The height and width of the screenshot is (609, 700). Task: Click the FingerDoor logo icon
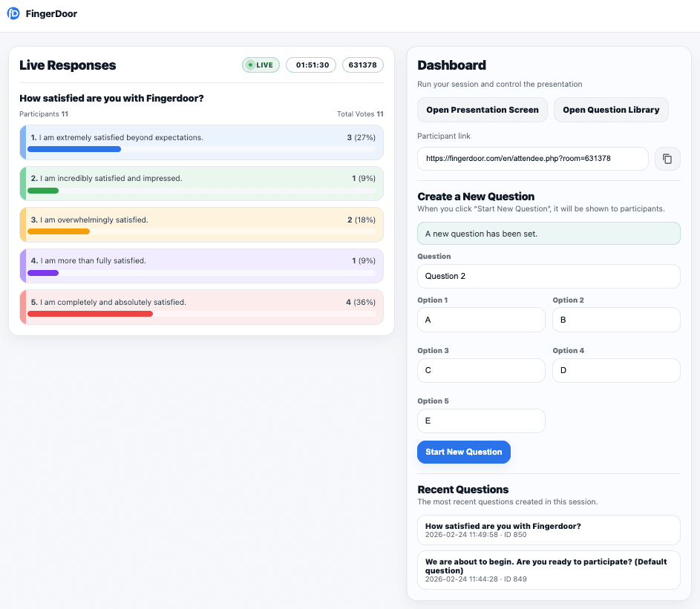click(x=13, y=13)
